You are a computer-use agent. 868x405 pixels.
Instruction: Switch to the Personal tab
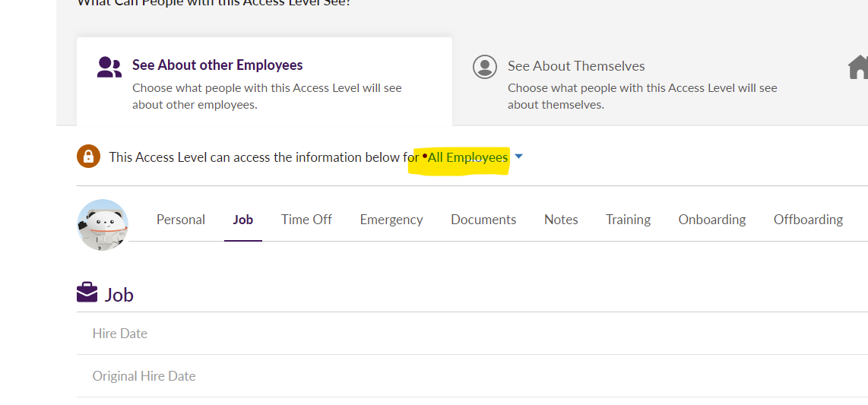pyautogui.click(x=181, y=220)
